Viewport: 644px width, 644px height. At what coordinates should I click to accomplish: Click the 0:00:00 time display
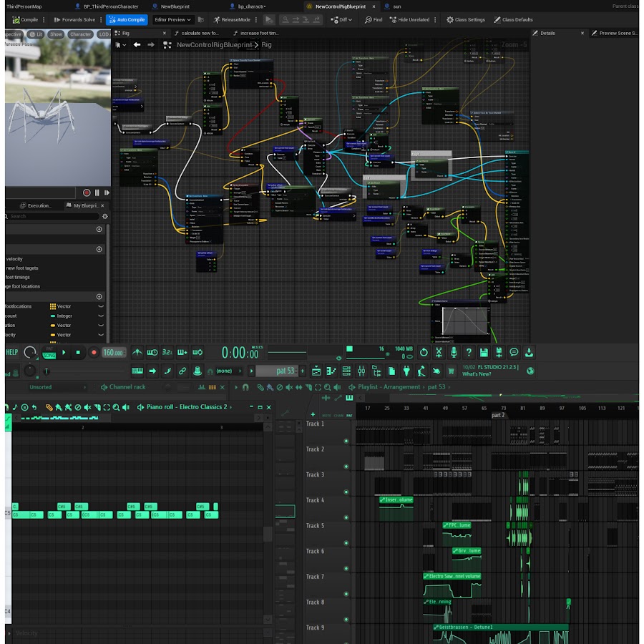click(240, 353)
